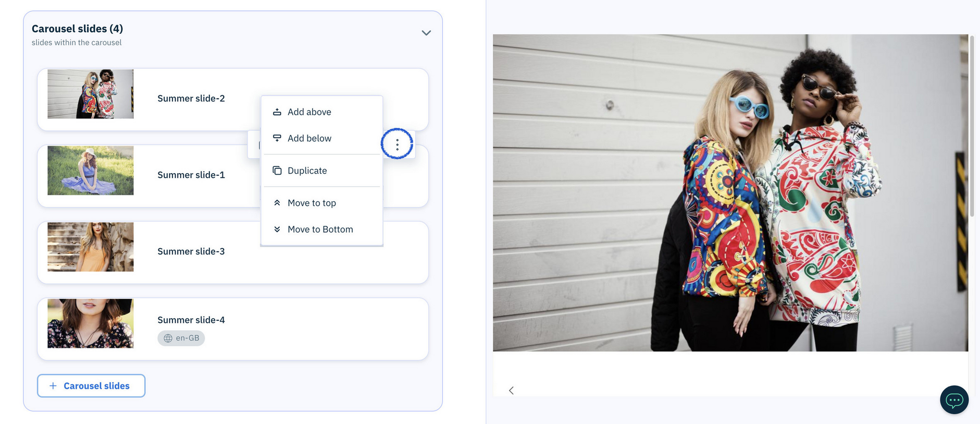Viewport: 980px width, 424px height.
Task: Select the Summer slide-3 thumbnail
Action: pos(91,247)
